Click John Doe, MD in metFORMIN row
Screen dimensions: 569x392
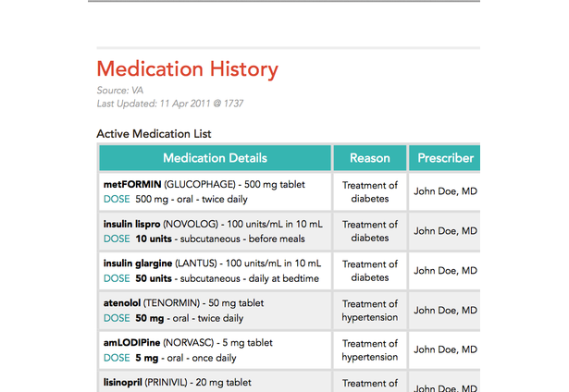(445, 191)
